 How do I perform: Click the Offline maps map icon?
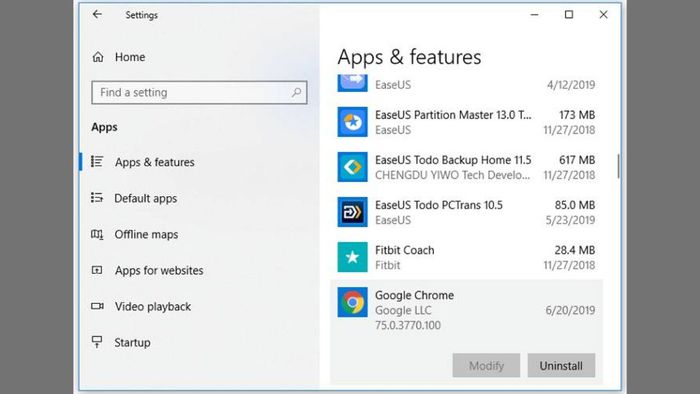coord(97,234)
